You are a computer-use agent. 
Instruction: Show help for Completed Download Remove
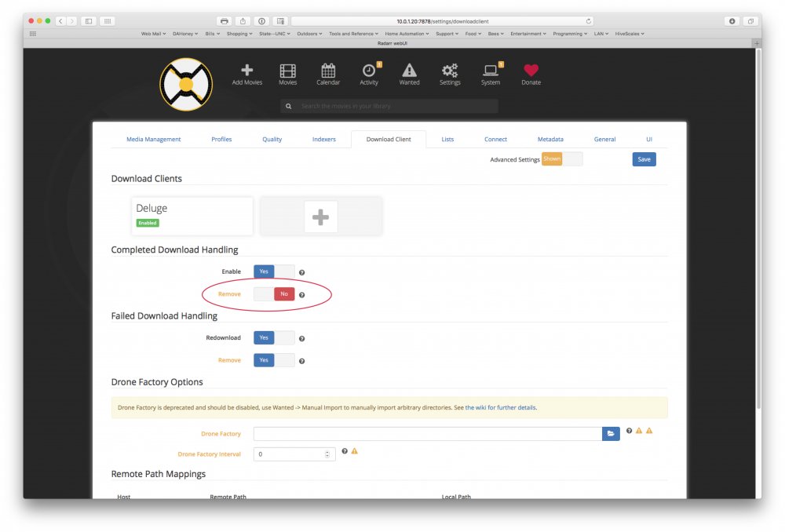(302, 295)
